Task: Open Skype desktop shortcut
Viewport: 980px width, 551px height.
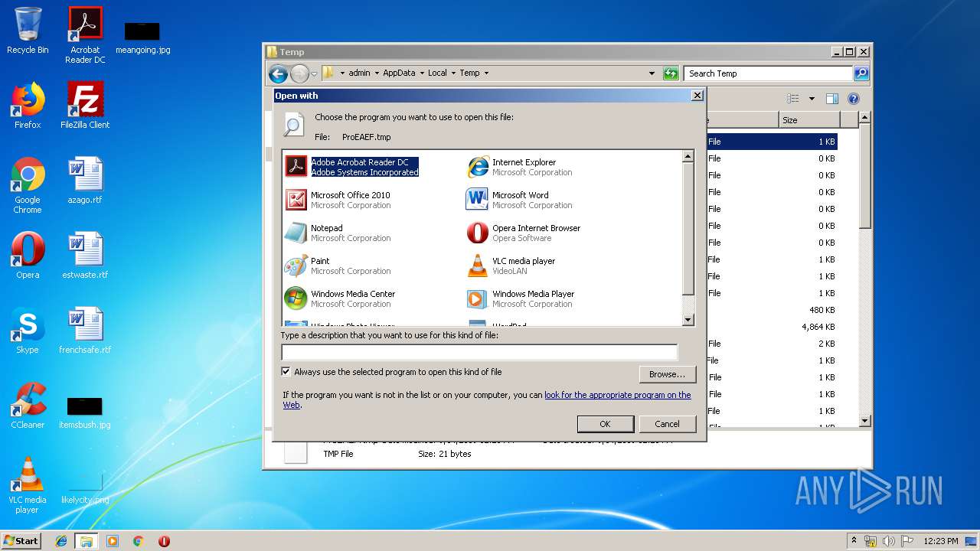Action: coord(28,331)
